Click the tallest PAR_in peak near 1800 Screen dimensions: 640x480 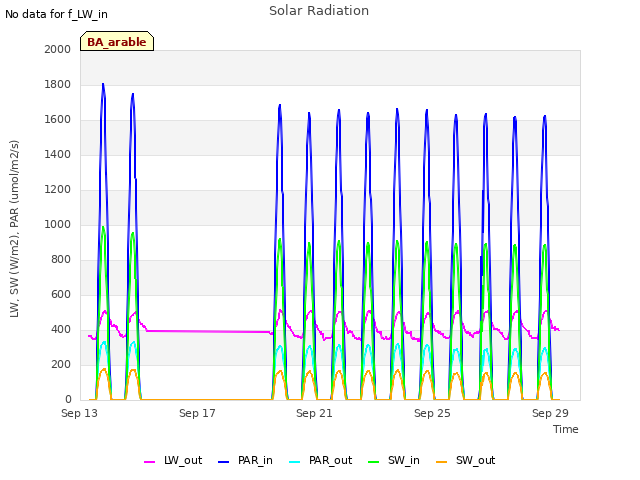[x=103, y=85]
